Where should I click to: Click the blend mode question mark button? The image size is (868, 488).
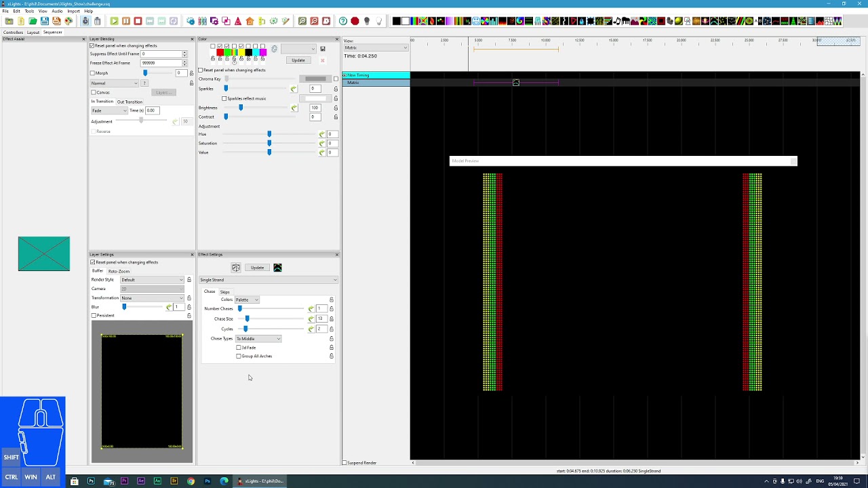pyautogui.click(x=144, y=83)
